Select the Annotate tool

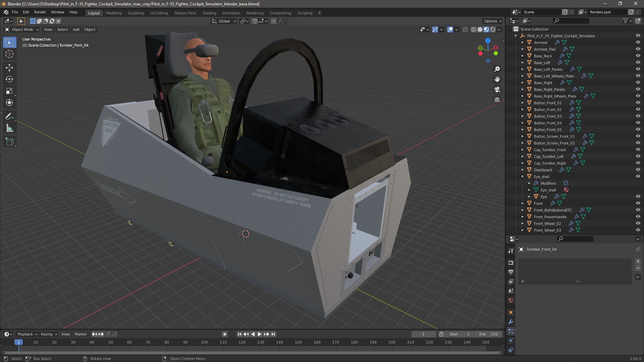coord(9,117)
